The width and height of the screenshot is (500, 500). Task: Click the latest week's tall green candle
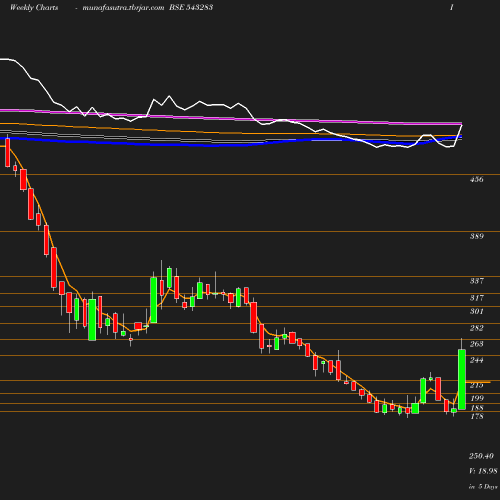462,379
